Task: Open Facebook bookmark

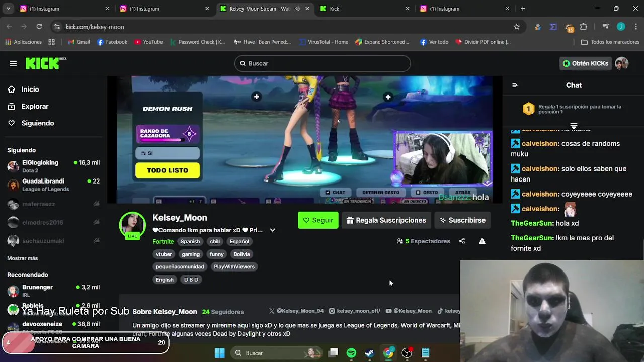Action: coord(112,42)
